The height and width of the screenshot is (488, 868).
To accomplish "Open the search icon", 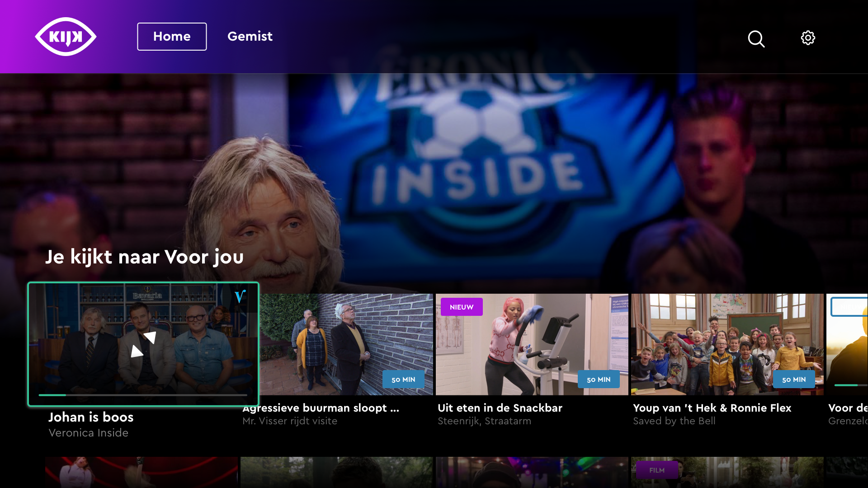I will click(756, 39).
